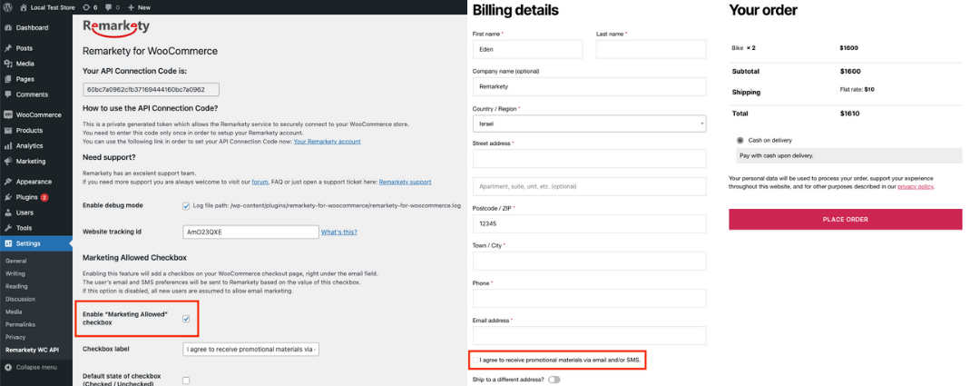The height and width of the screenshot is (386, 980).
Task: Click the PLACE ORDER button
Action: point(845,220)
